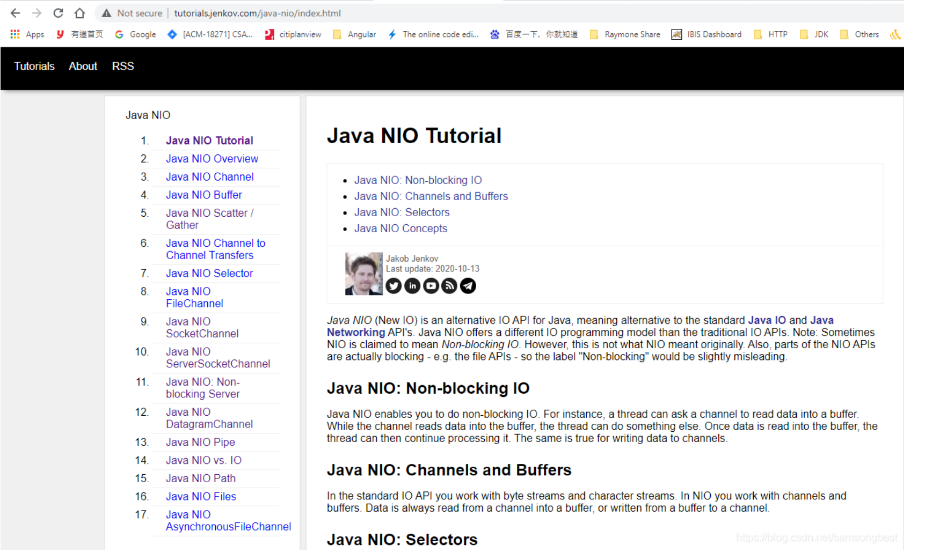This screenshot has width=925, height=560.
Task: Open the IBIS Dashboard bookmark
Action: [x=707, y=34]
